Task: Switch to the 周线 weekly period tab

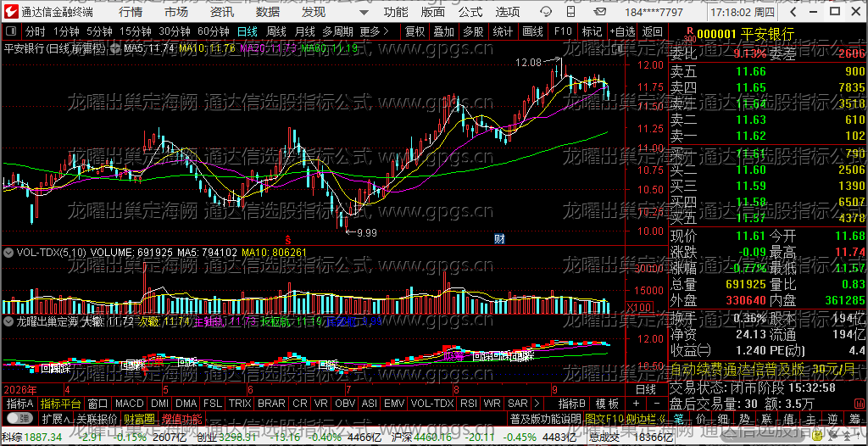Action: point(275,31)
